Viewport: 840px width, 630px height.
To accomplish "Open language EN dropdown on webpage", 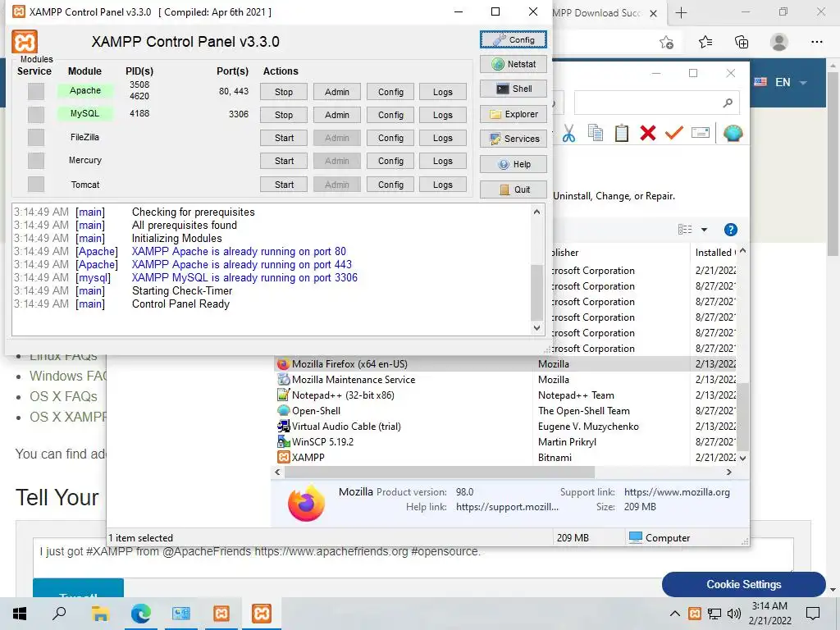I will pyautogui.click(x=781, y=82).
